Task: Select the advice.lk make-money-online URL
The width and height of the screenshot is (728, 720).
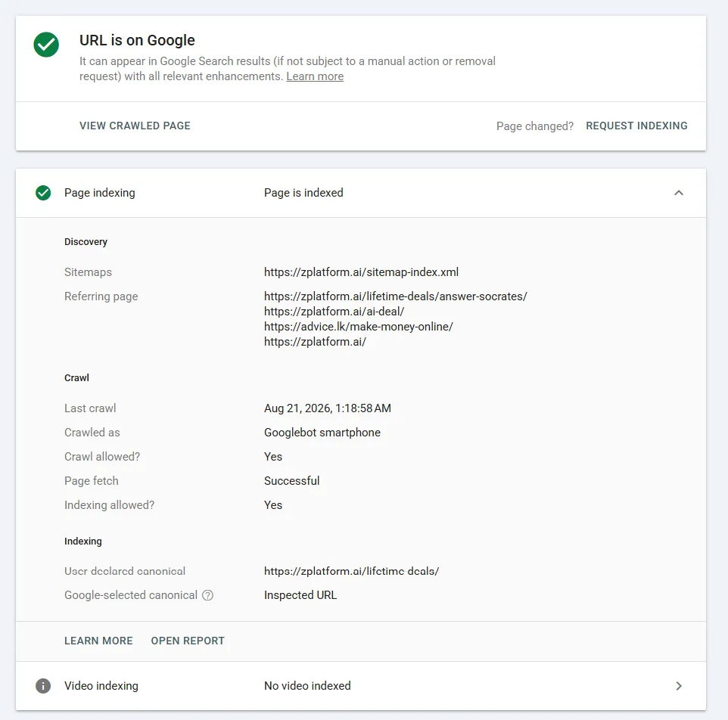Action: [359, 327]
